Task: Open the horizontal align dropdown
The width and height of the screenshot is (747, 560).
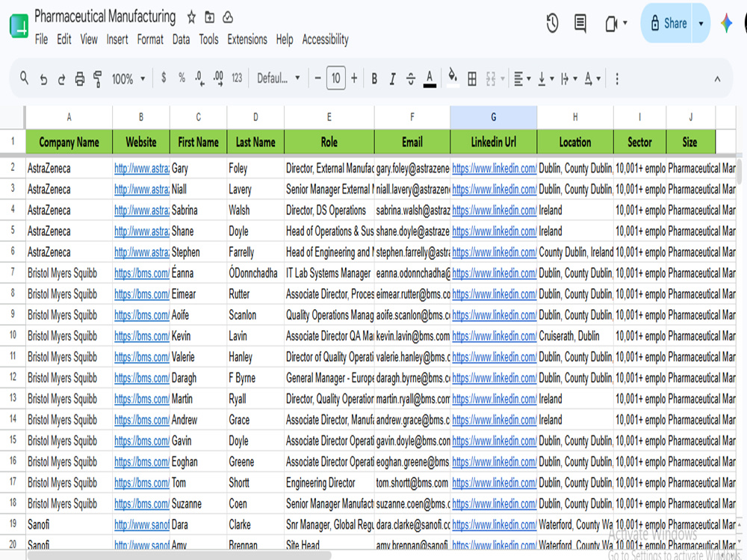Action: coord(522,79)
